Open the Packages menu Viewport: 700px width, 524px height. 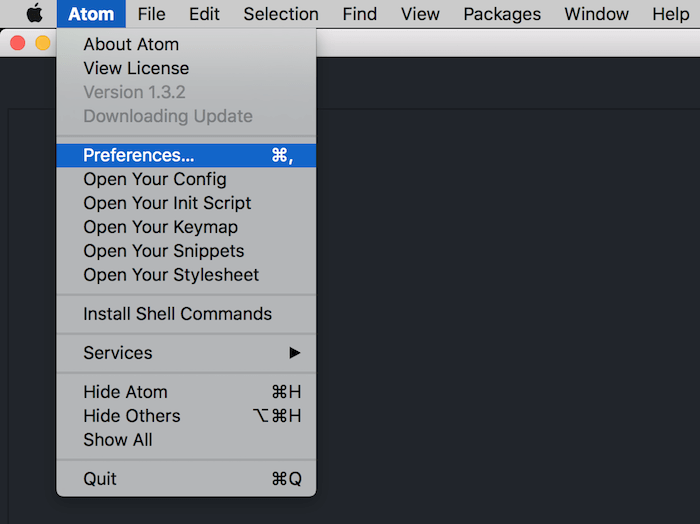point(502,14)
